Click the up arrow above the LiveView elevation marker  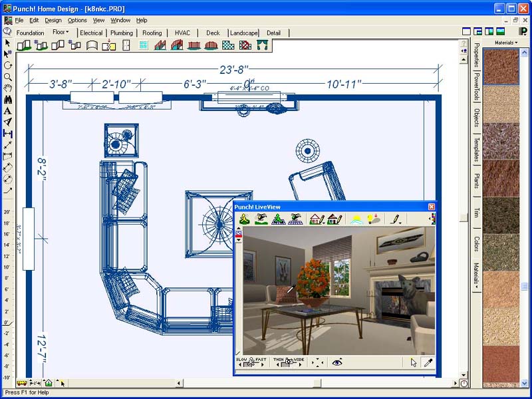(x=239, y=228)
